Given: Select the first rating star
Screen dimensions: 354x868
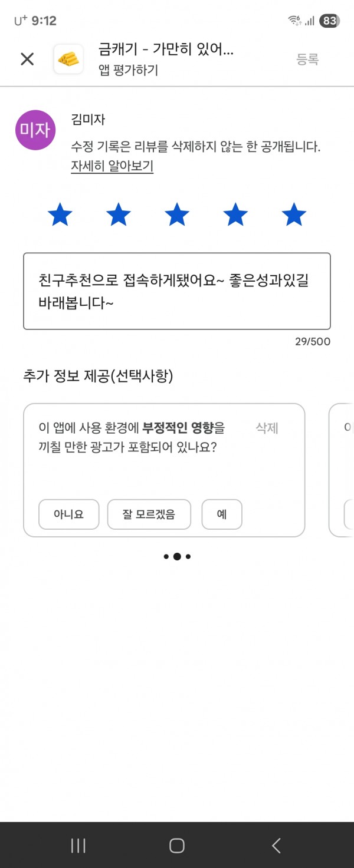Looking at the screenshot, I should (60, 214).
